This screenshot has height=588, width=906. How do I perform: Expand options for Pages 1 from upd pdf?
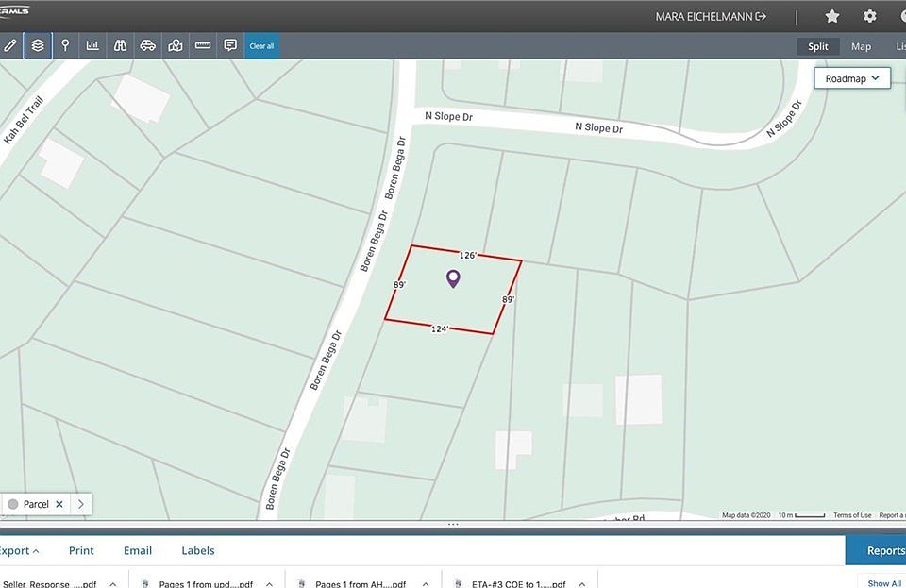[269, 584]
